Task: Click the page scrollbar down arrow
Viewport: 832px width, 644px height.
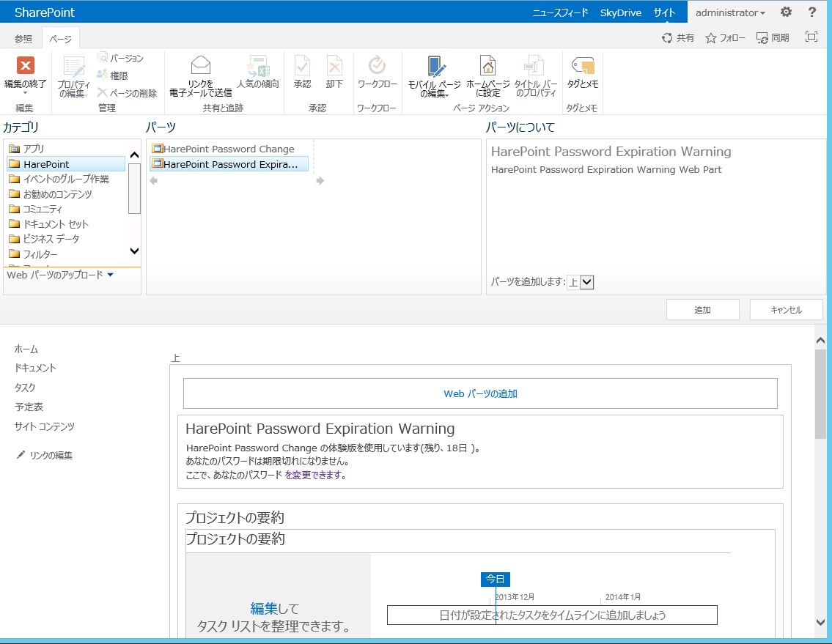Action: click(820, 622)
